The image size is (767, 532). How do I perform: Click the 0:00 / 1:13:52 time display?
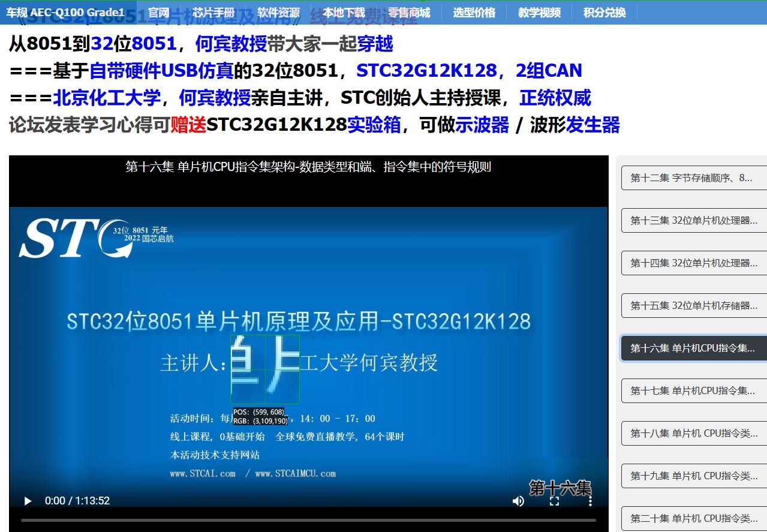click(x=77, y=501)
